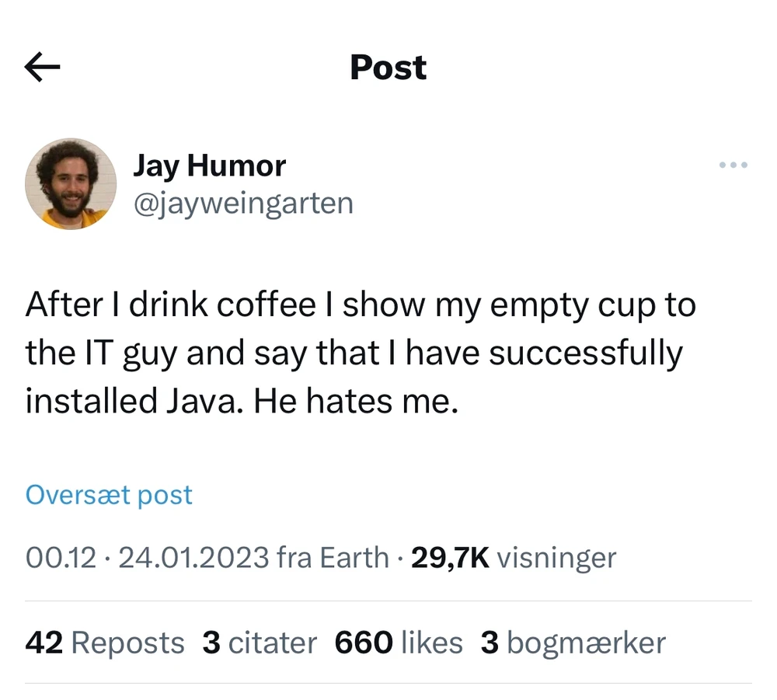Click the Post header title
Image resolution: width=777 pixels, height=700 pixels.
pyautogui.click(x=388, y=68)
